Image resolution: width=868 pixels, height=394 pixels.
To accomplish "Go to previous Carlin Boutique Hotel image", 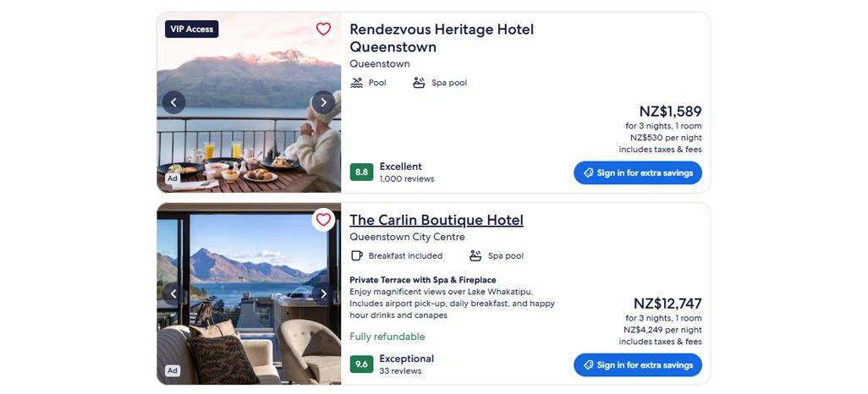I will [x=173, y=293].
